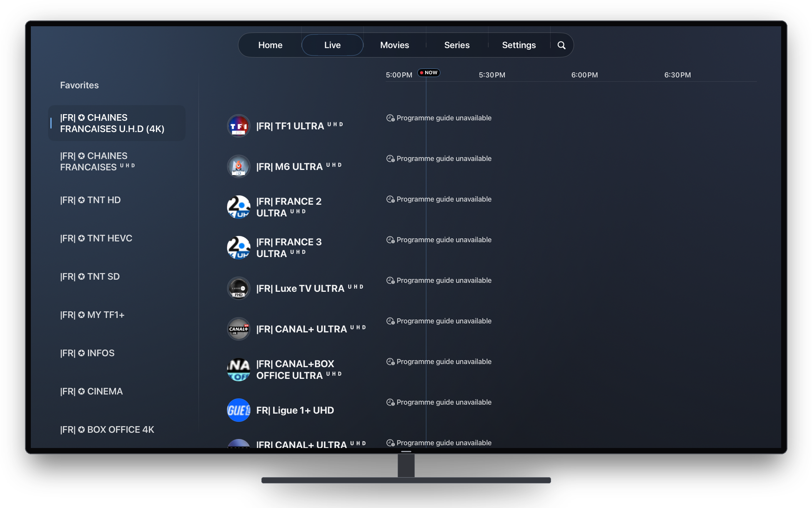This screenshot has height=508, width=812.
Task: Click |FR| FRANCE 2 ULTRA channel name
Action: click(x=289, y=207)
